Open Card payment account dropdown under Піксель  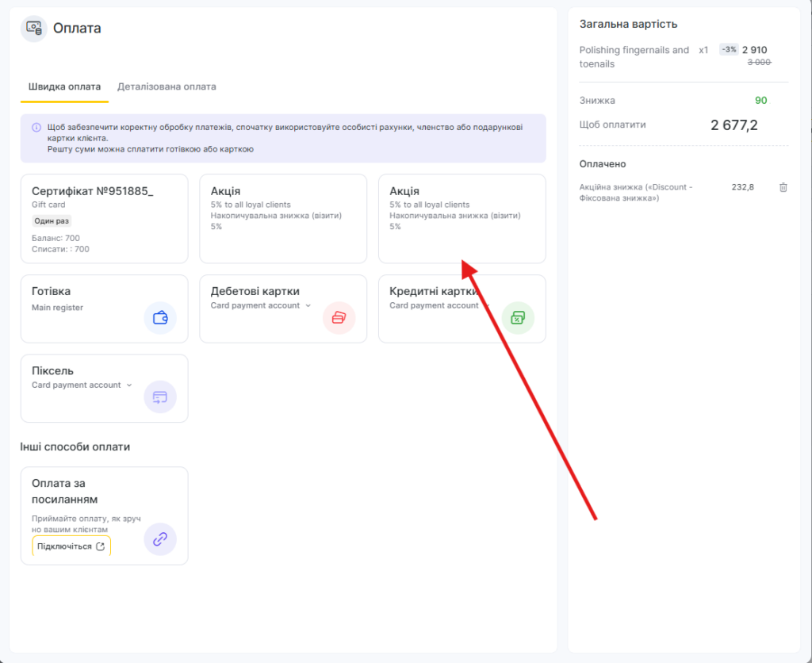[x=129, y=385]
